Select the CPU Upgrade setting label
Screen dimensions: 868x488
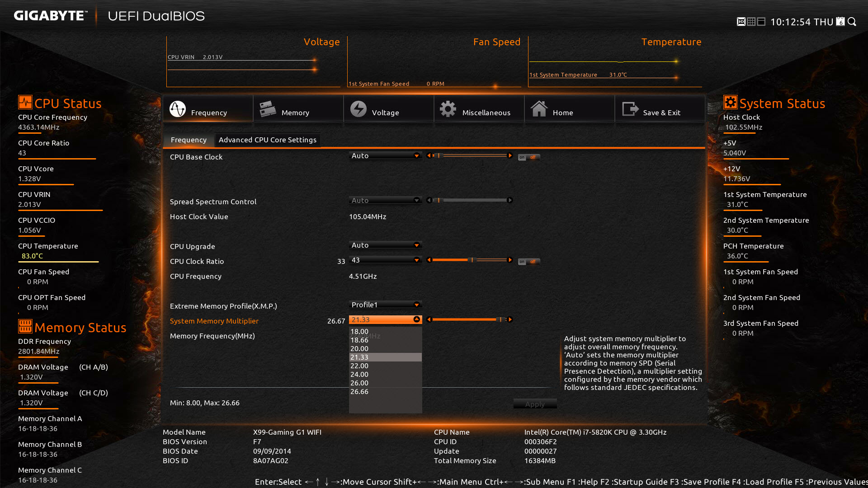[193, 246]
